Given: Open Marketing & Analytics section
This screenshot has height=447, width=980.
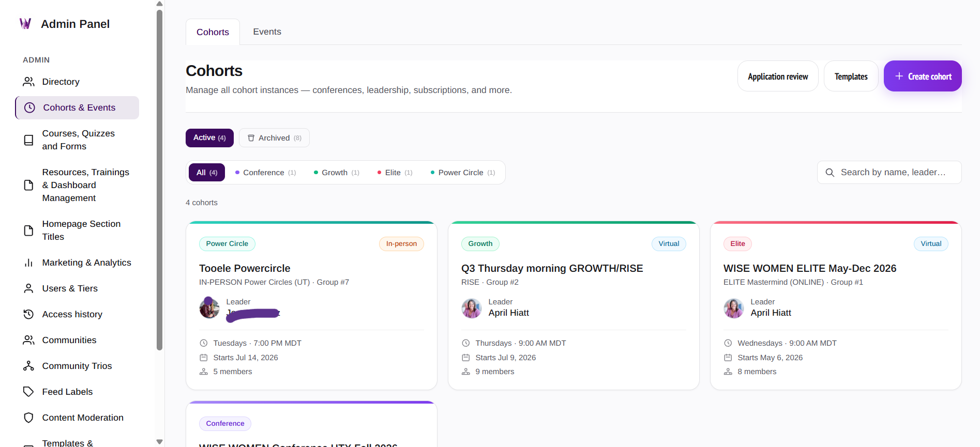Looking at the screenshot, I should click(x=77, y=263).
